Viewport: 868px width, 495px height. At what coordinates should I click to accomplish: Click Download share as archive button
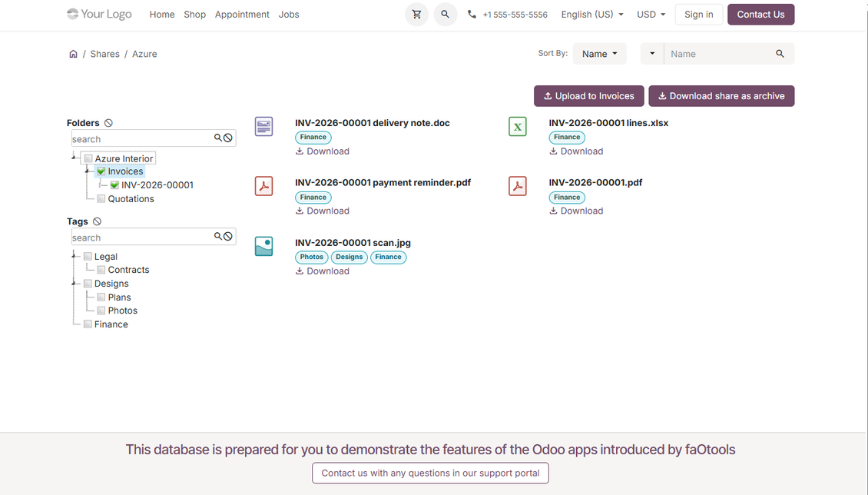721,96
